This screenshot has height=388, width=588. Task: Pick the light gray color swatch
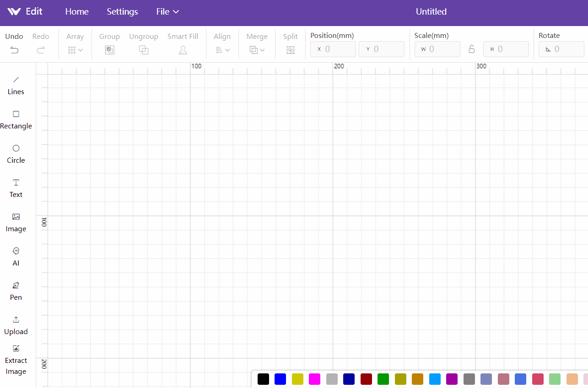click(332, 379)
